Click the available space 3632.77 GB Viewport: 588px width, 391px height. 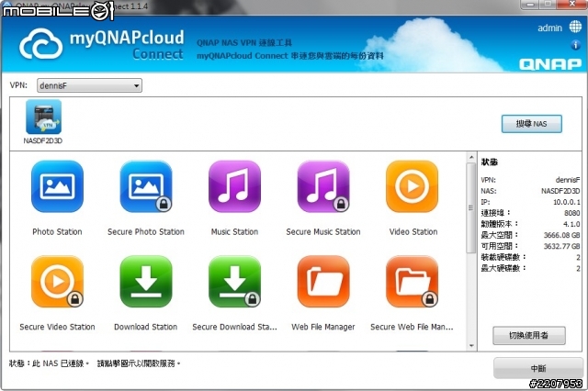tap(561, 246)
